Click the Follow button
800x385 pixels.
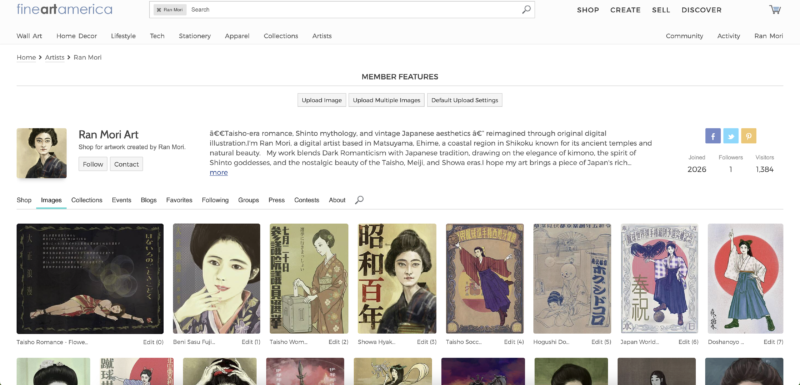pyautogui.click(x=93, y=164)
